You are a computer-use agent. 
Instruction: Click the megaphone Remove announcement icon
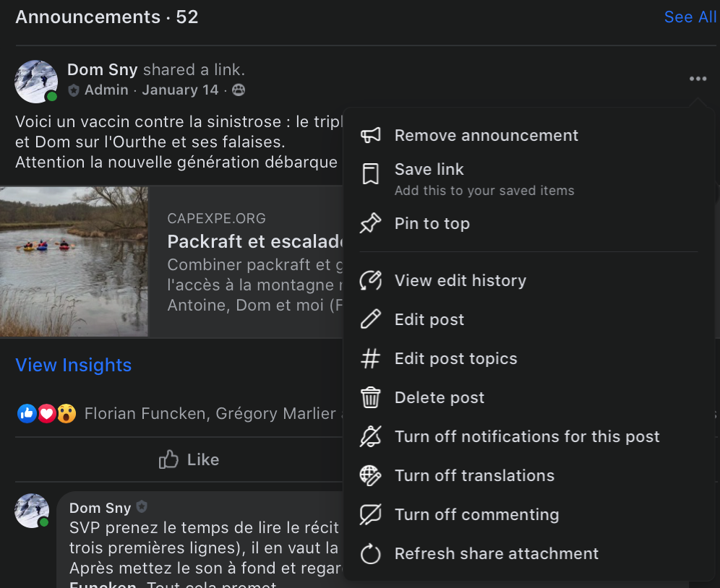(371, 135)
